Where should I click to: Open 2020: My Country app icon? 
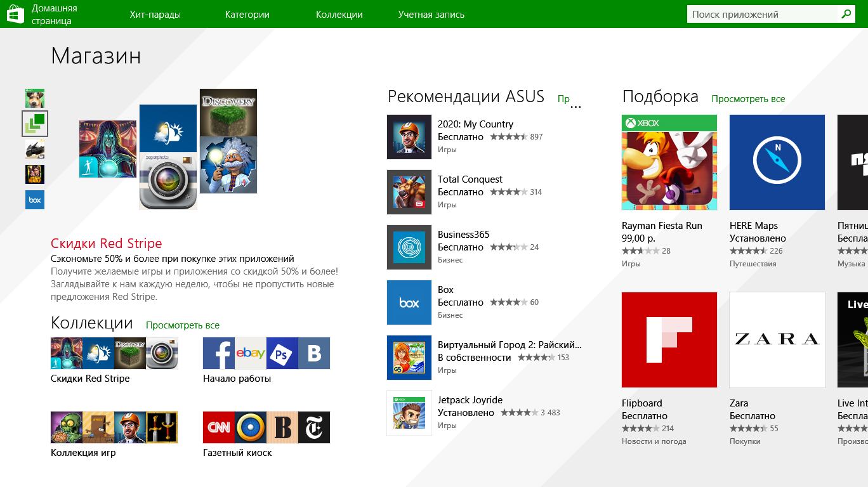coord(409,137)
